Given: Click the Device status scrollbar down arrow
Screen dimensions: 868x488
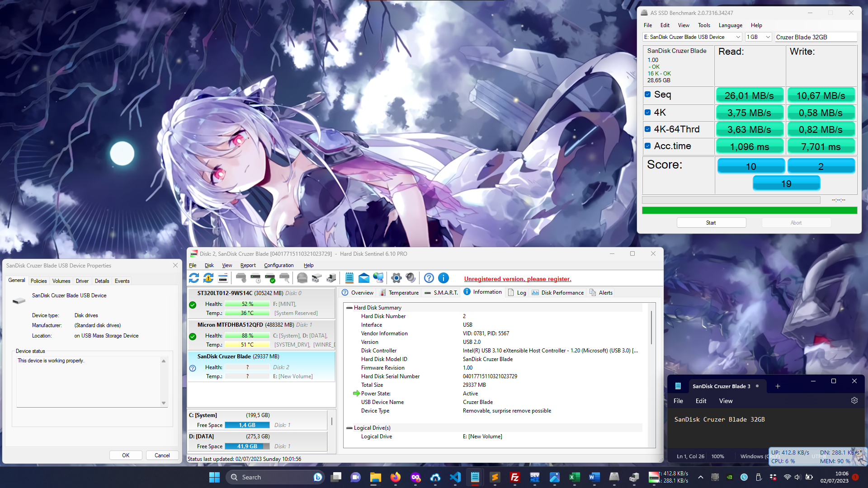Looking at the screenshot, I should (x=164, y=403).
